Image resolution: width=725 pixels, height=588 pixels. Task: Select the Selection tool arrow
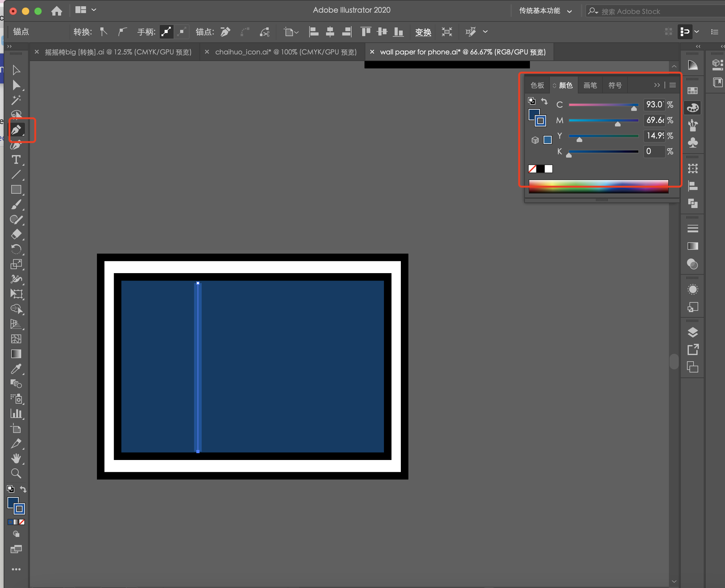(16, 70)
